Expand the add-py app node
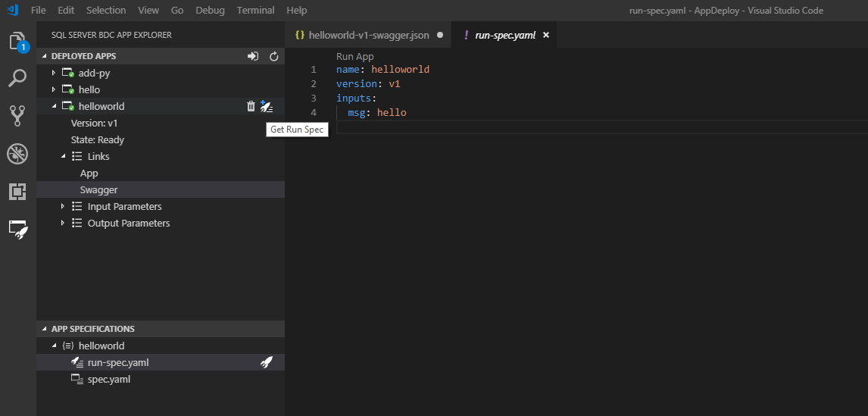The width and height of the screenshot is (868, 416). (54, 73)
